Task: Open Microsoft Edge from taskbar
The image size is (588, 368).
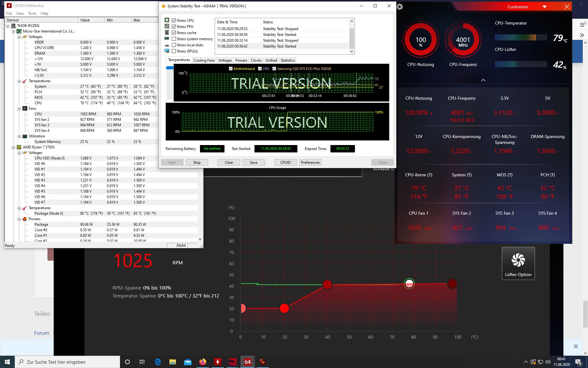Action: pos(158,362)
